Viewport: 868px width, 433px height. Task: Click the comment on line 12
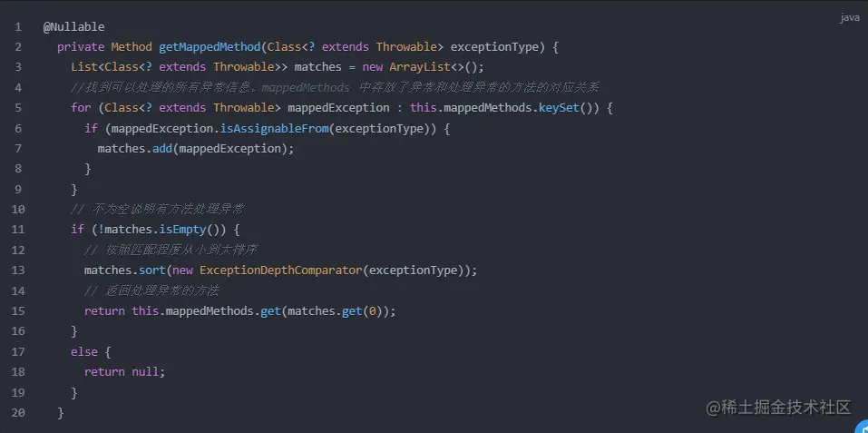171,250
